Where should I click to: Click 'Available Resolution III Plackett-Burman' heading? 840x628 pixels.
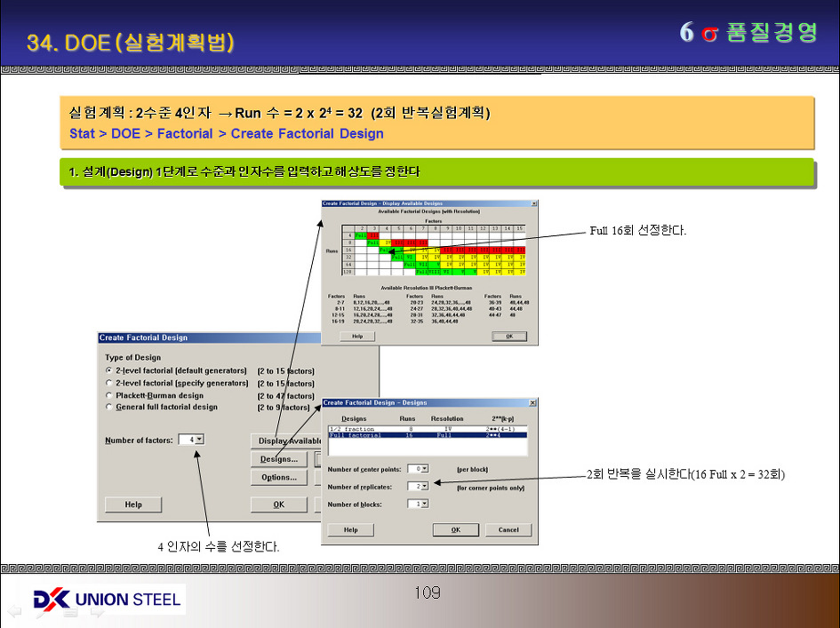(x=426, y=288)
